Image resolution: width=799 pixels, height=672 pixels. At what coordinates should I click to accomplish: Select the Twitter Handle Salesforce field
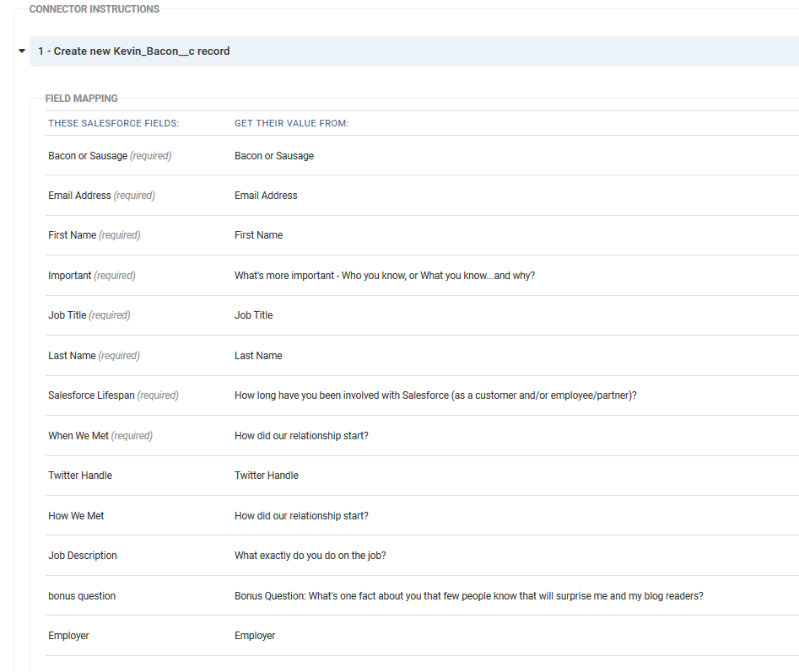click(x=80, y=476)
